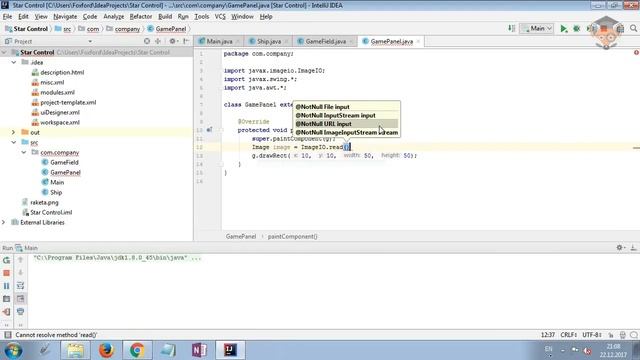Open the Navigate menu
This screenshot has width=640, height=360.
point(65,16)
